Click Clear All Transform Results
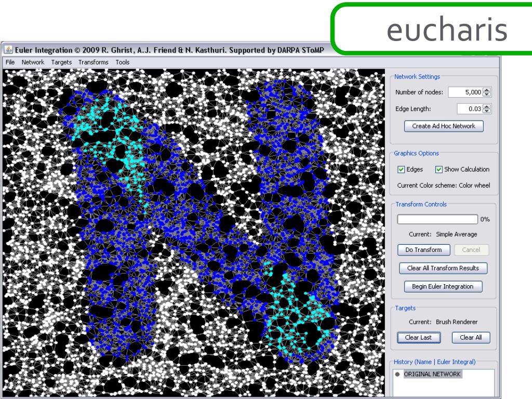Screen dimensions: 532x399 443,268
